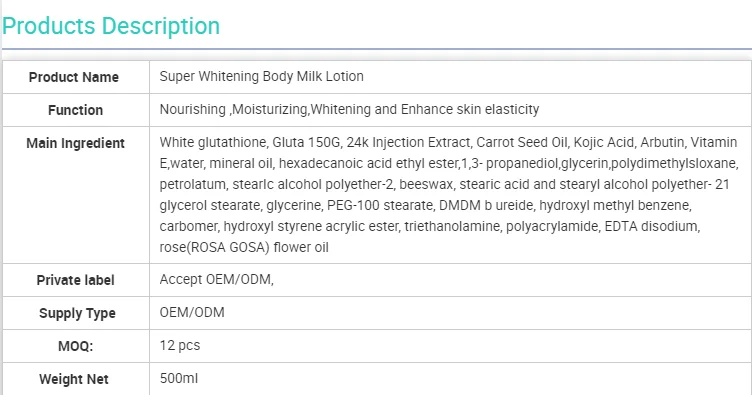Click the White glutathione ingredient line
Image resolution: width=752 pixels, height=395 pixels.
[448, 142]
